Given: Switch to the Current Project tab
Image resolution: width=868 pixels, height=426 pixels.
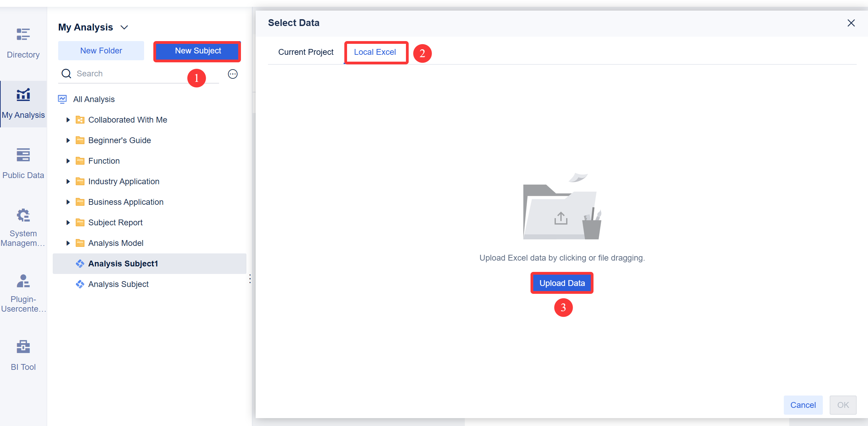Looking at the screenshot, I should pyautogui.click(x=306, y=52).
